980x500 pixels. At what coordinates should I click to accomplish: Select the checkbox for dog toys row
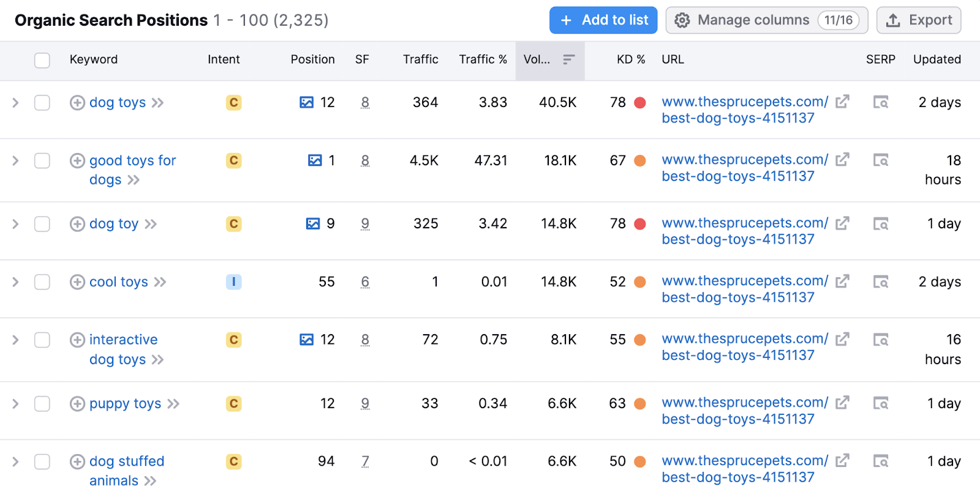click(42, 103)
